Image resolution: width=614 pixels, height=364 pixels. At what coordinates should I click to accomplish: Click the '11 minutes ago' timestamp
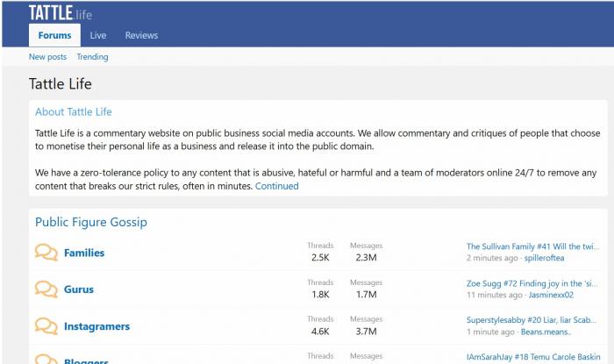tap(495, 295)
